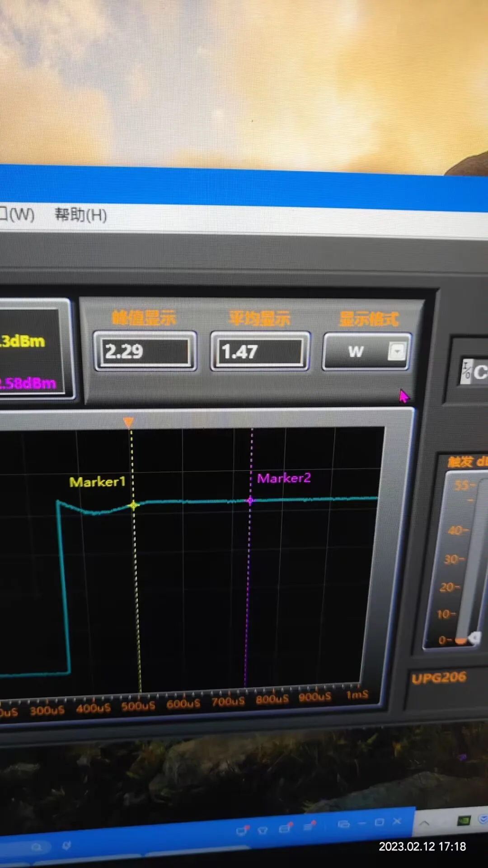Viewport: 488px width, 868px height.
Task: Show hidden tray icons with the chevron
Action: coord(424,823)
